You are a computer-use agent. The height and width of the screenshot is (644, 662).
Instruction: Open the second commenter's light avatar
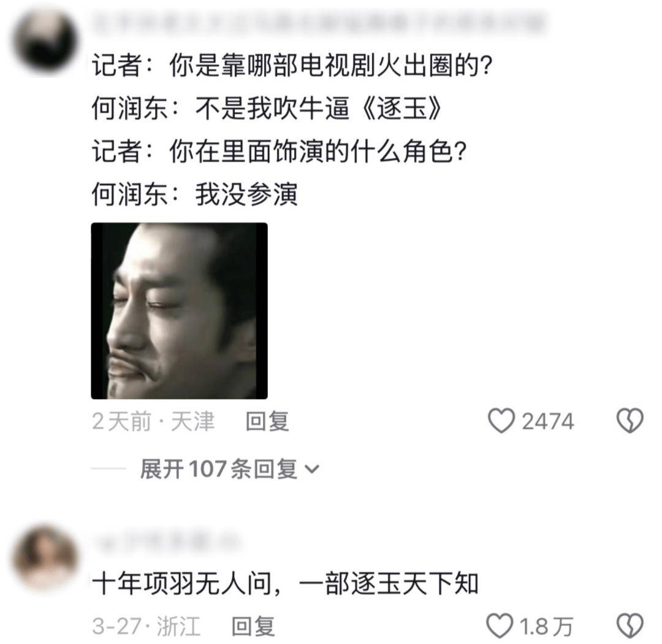click(45, 558)
